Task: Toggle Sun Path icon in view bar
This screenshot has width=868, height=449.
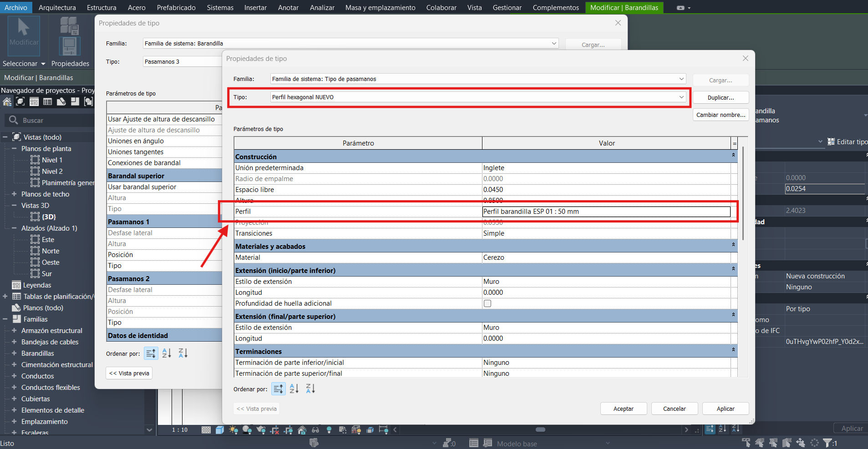Action: click(x=233, y=430)
